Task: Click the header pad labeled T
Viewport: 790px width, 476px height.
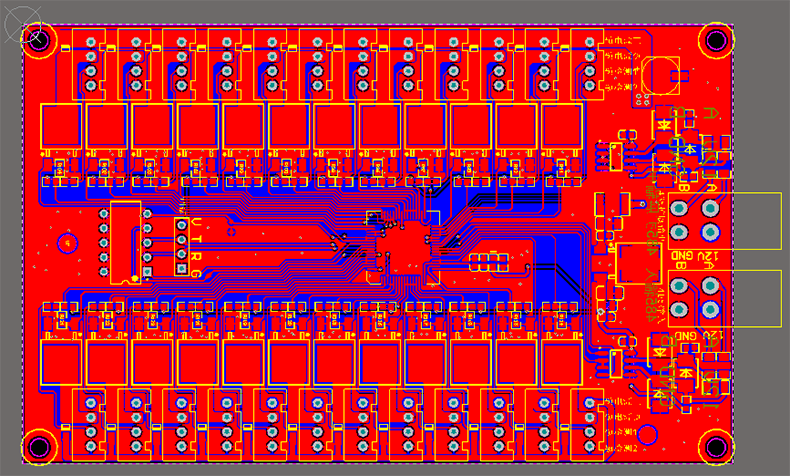Action: [182, 240]
